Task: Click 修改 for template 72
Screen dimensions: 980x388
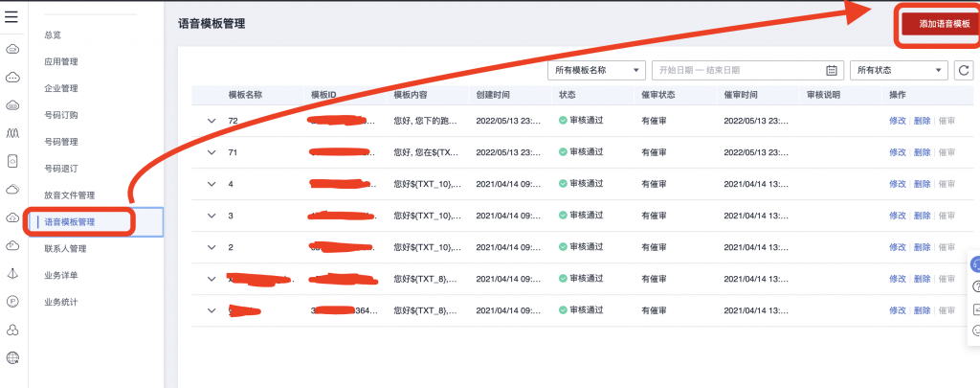Action: (x=897, y=121)
